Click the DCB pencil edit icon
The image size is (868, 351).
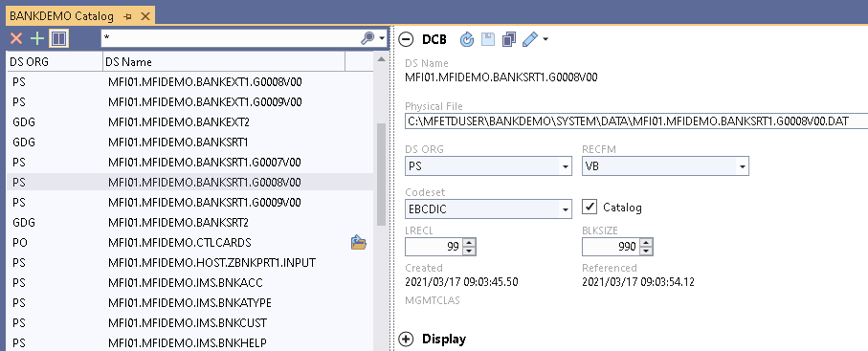pyautogui.click(x=530, y=39)
